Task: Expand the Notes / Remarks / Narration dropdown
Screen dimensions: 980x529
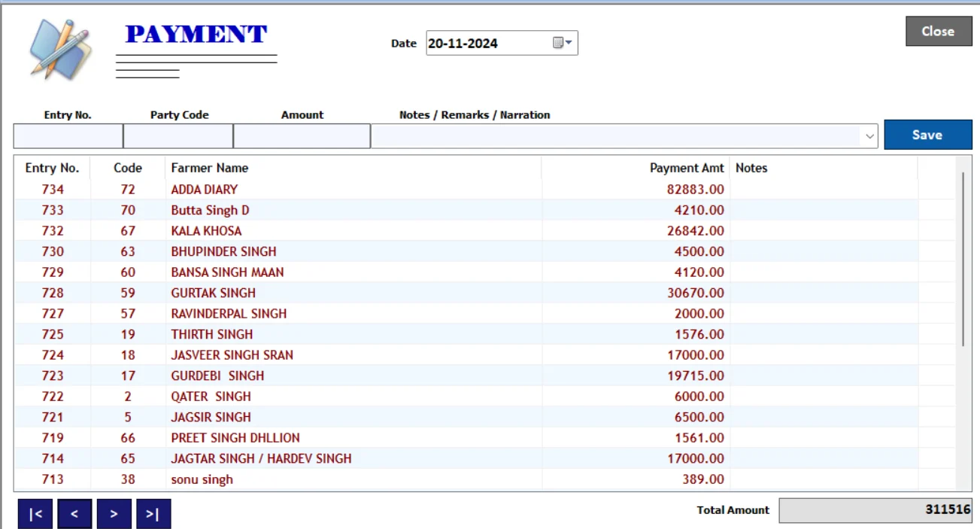Action: point(869,136)
